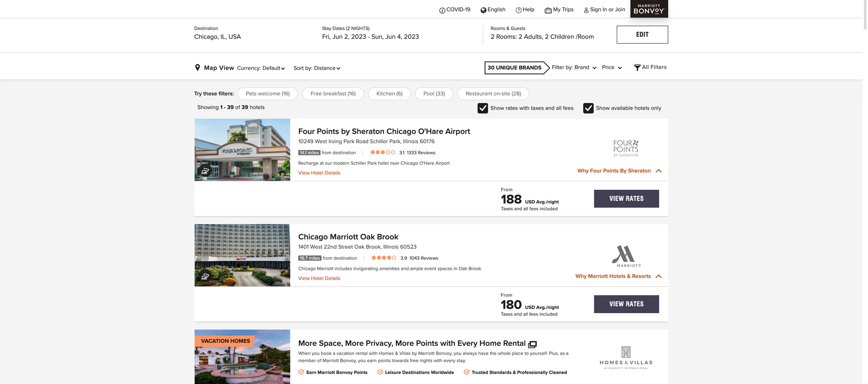Click the Map View pin icon
This screenshot has height=384, width=868.
click(x=198, y=68)
